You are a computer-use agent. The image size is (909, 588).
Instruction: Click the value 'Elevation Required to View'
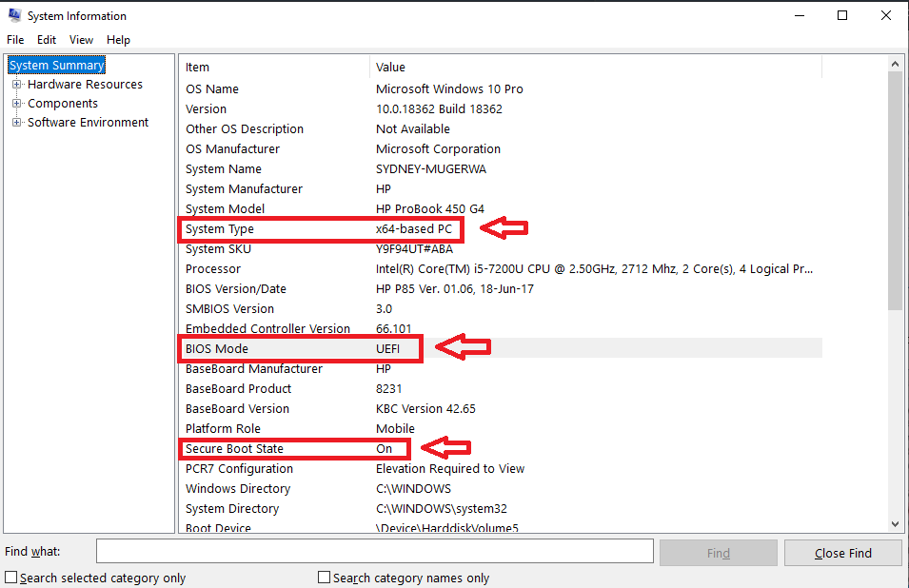point(450,469)
